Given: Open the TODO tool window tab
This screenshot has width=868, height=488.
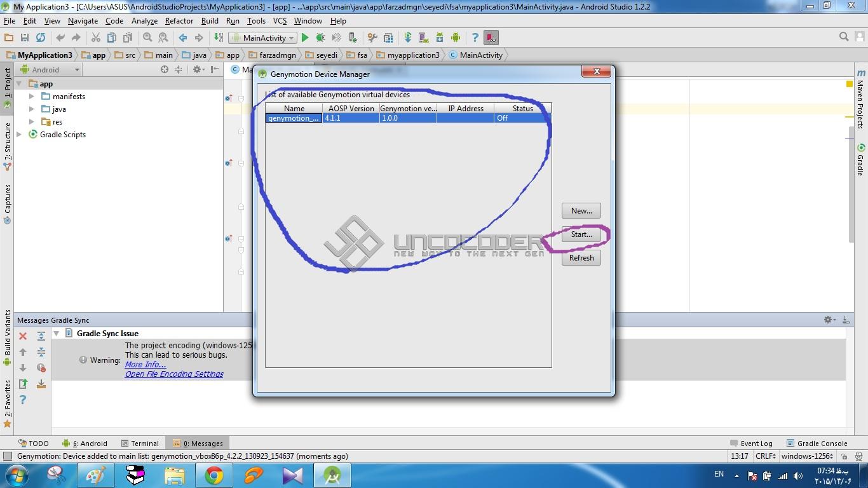Looking at the screenshot, I should (34, 444).
